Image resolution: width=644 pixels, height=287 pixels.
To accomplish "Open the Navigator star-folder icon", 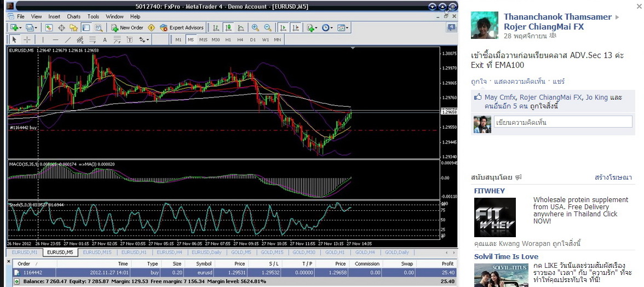I will point(73,28).
